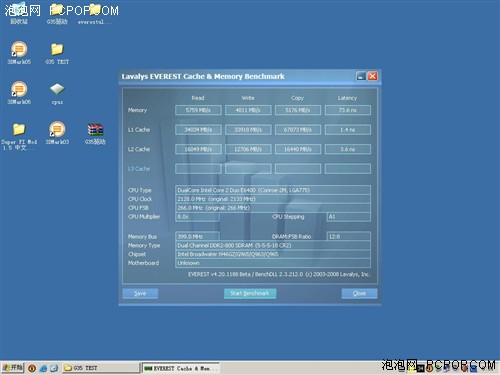Click Memory Bus value 399.0 MHz
Image resolution: width=500 pixels, height=375 pixels.
pos(197,236)
